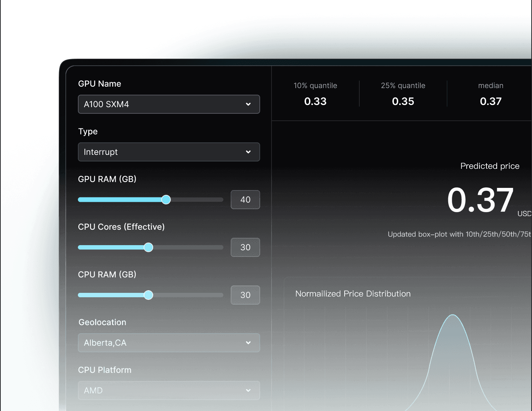Click the CPU Cores (Effective) label
The image size is (532, 411).
point(121,227)
